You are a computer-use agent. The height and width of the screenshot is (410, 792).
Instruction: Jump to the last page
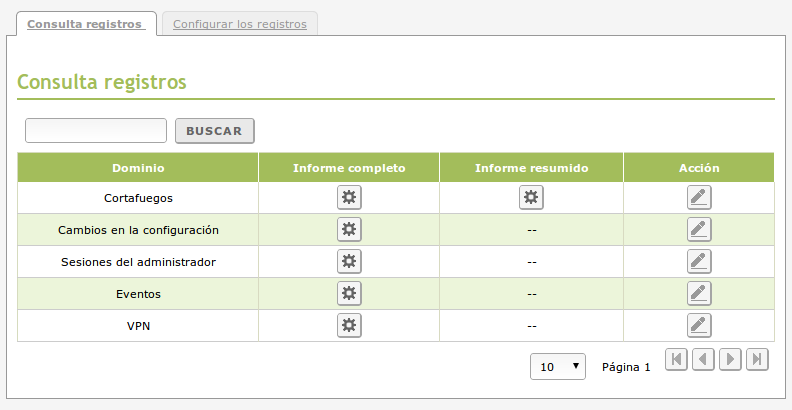pos(757,359)
